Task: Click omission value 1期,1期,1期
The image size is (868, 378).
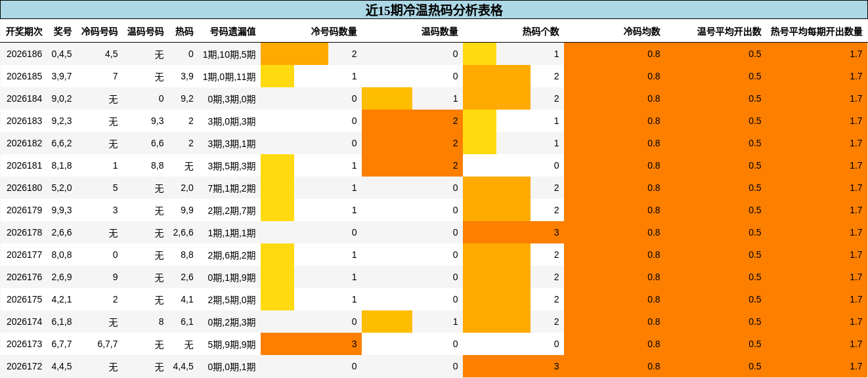Action: click(232, 233)
